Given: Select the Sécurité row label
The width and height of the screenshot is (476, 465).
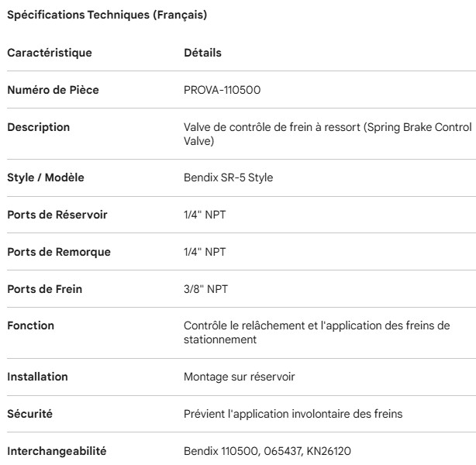Looking at the screenshot, I should 31,413.
